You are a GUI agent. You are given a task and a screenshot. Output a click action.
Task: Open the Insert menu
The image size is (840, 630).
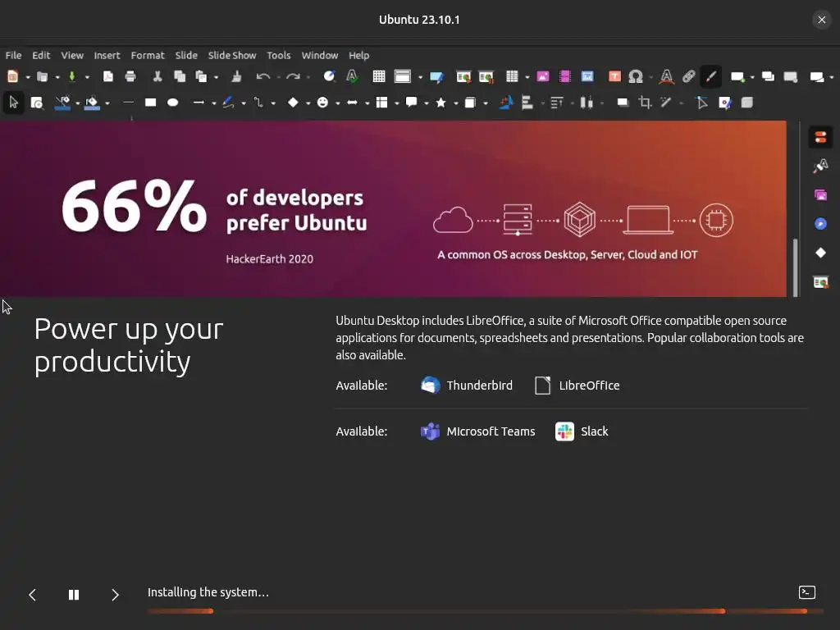pyautogui.click(x=107, y=55)
